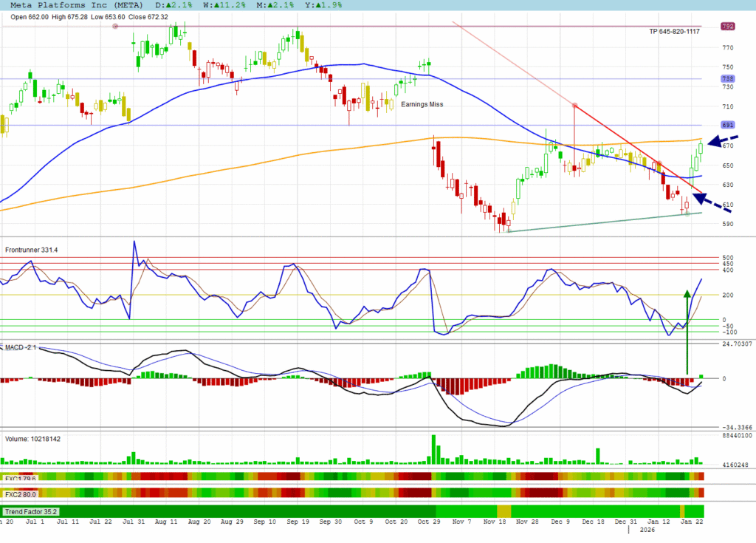Click the TP 645-820-1117 text

(674, 31)
